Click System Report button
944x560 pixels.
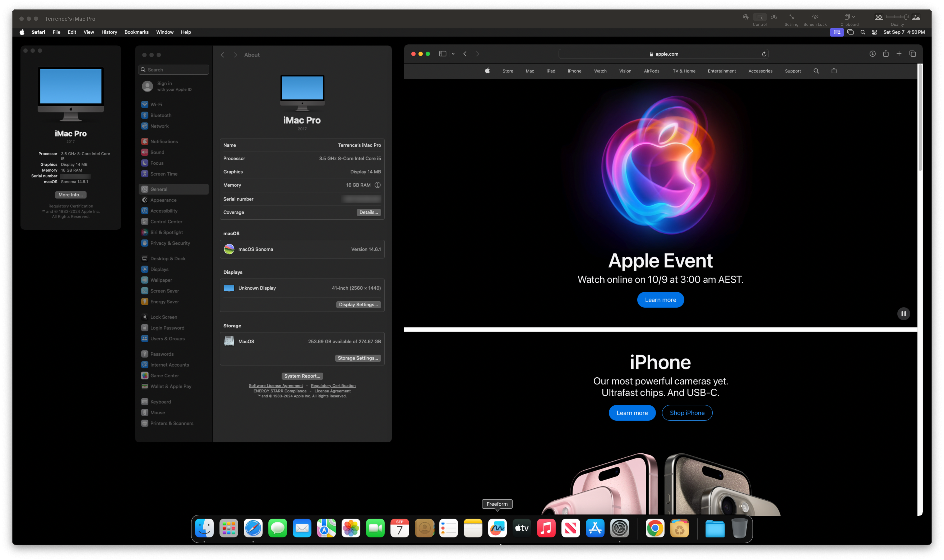pyautogui.click(x=302, y=376)
